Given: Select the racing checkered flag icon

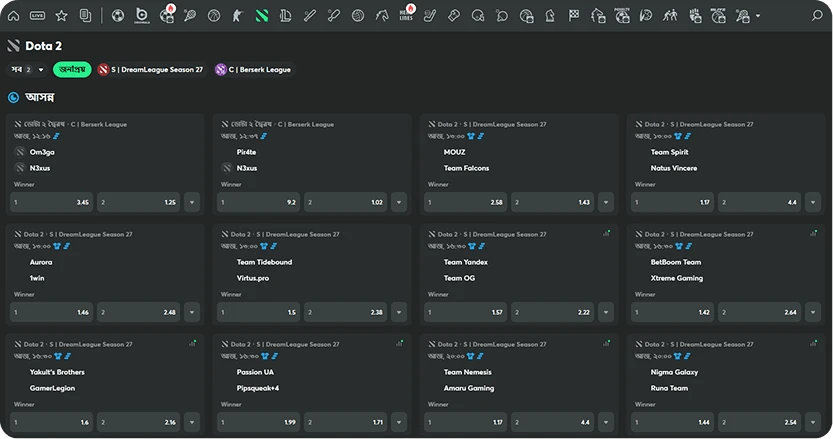Looking at the screenshot, I should (574, 16).
